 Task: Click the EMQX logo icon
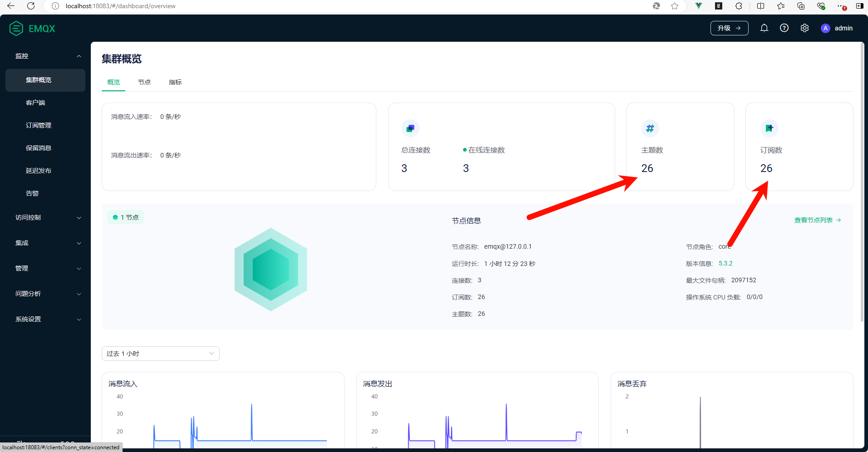coord(16,29)
